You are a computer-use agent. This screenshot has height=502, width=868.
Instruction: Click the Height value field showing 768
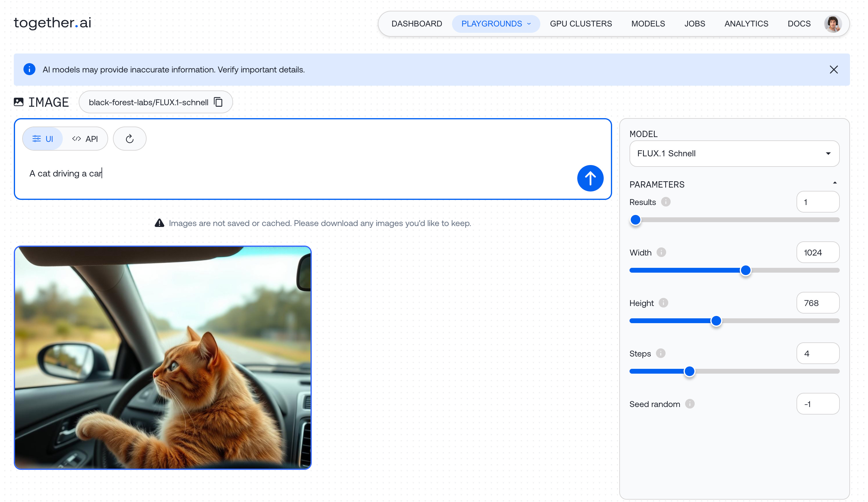pyautogui.click(x=818, y=303)
